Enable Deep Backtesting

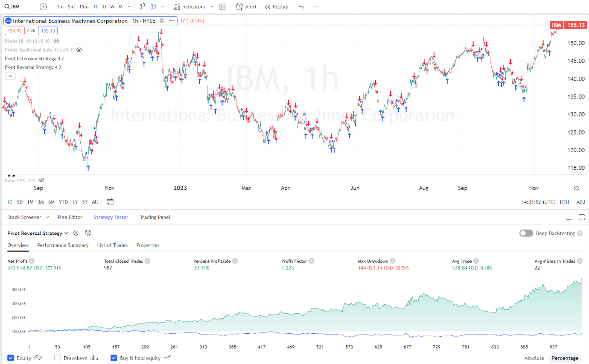click(x=526, y=233)
